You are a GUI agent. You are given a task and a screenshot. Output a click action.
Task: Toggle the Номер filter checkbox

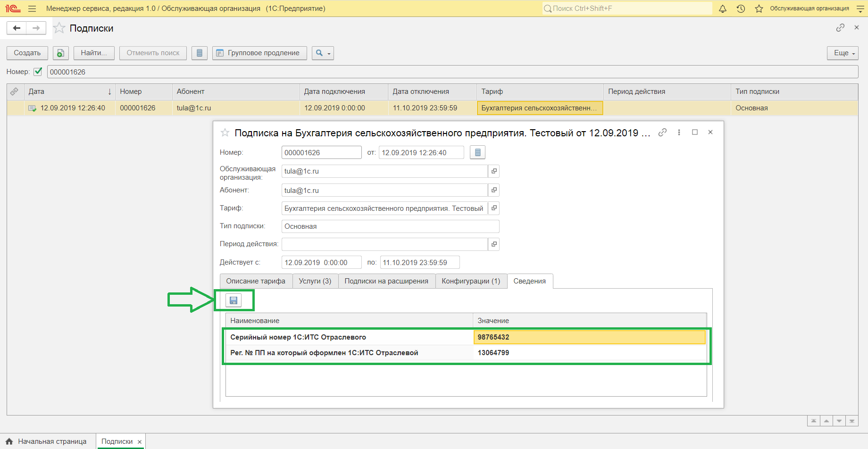[x=38, y=72]
